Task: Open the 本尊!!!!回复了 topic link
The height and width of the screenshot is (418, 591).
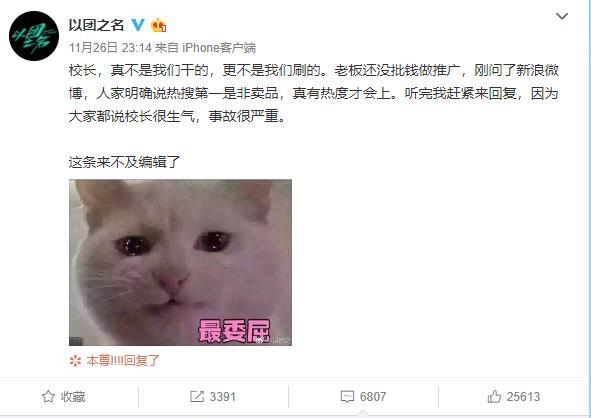Action: (x=123, y=361)
